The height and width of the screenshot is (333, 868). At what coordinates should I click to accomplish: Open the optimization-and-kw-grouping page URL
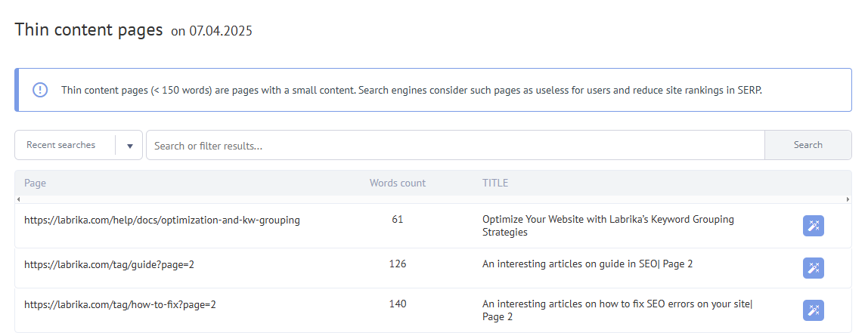point(162,220)
